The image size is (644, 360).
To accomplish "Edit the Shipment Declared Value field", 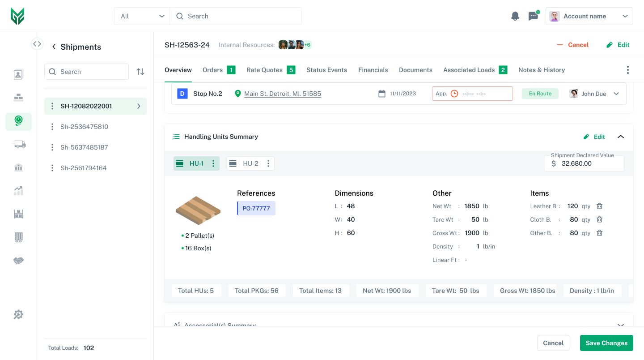I will [584, 163].
